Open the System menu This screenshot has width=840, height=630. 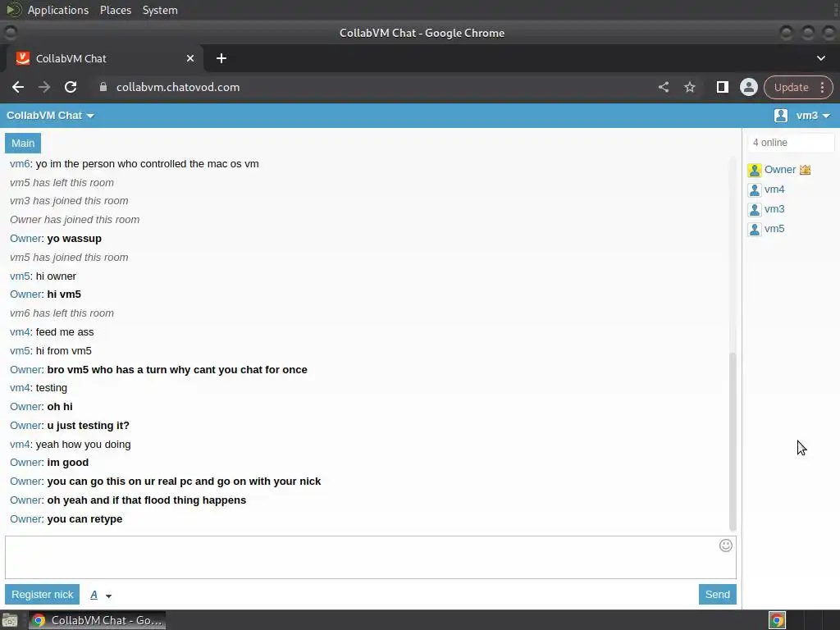[x=160, y=10]
